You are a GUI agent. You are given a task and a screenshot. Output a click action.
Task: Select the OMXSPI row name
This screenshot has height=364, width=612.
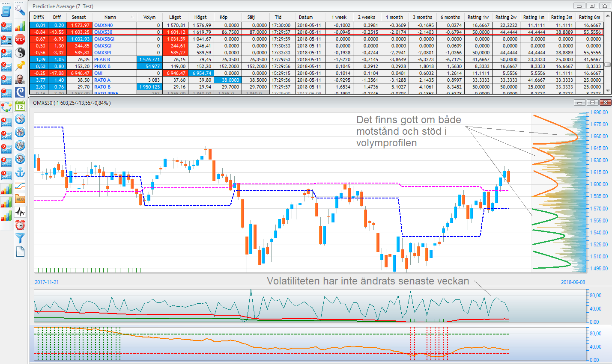[x=102, y=53]
